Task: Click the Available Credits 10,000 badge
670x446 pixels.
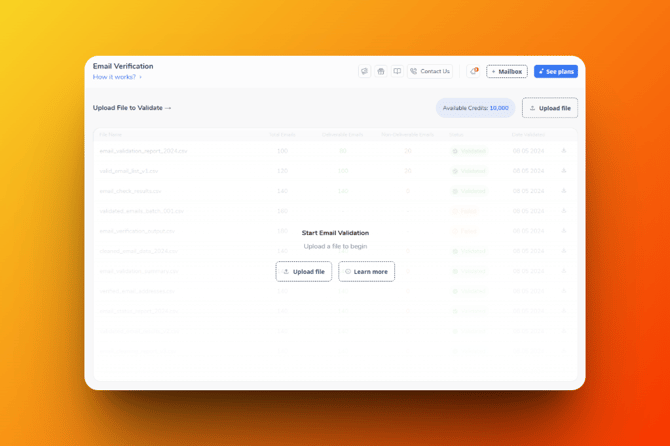Action: point(476,108)
